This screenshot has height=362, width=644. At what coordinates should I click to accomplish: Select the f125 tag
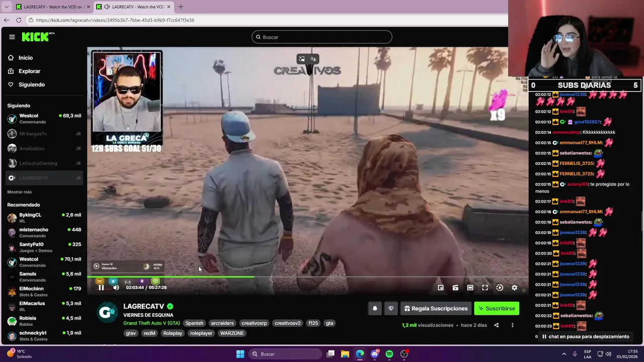(313, 323)
